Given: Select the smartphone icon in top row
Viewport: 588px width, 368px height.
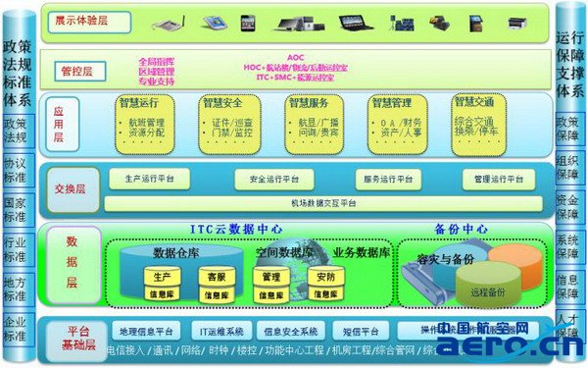Looking at the screenshot, I should pyautogui.click(x=248, y=23).
